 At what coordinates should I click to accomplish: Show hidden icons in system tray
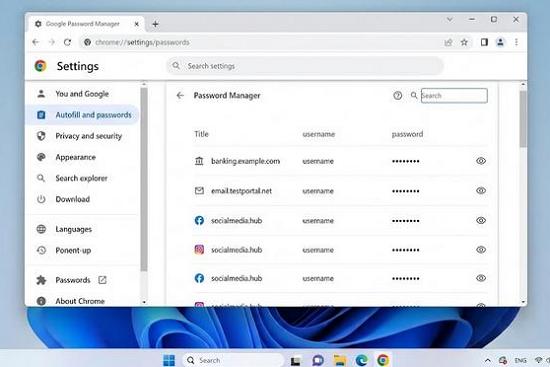coord(488,360)
